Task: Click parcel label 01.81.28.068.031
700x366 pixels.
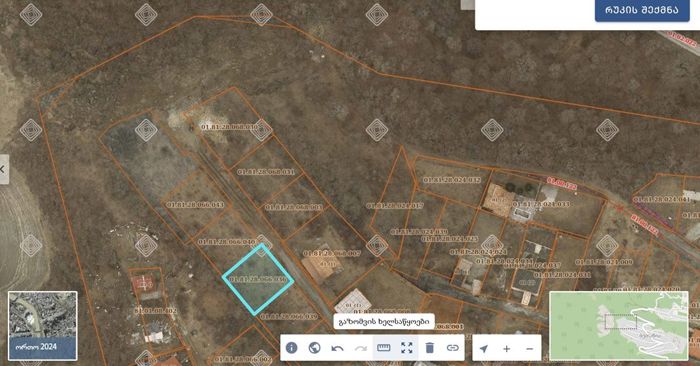Action: [266, 172]
